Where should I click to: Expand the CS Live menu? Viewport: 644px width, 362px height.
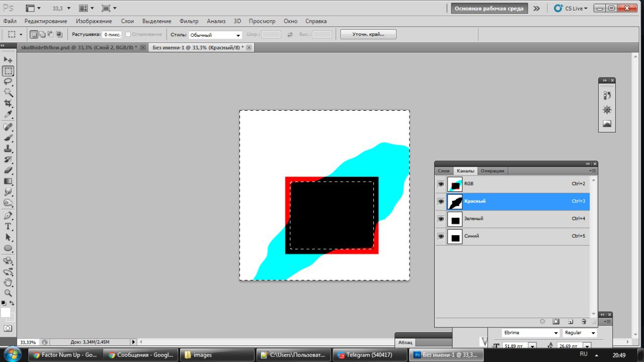[571, 9]
